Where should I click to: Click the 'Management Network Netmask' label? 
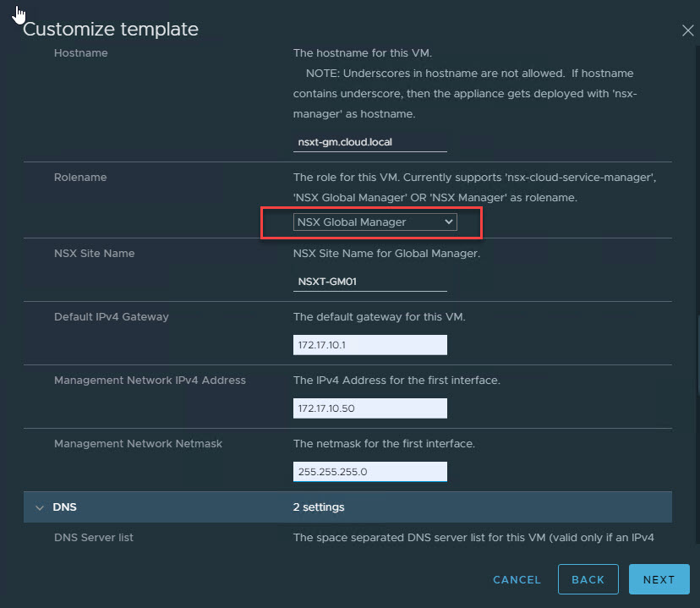[x=138, y=444]
